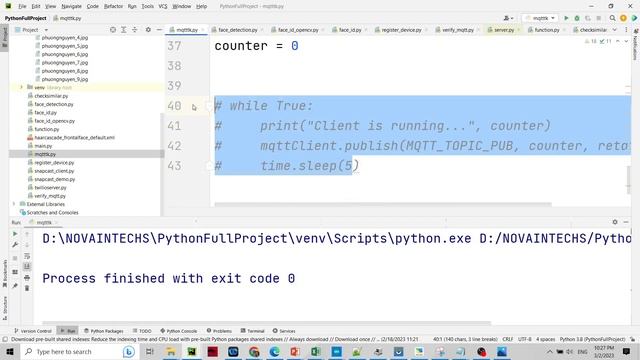Open JetBrains Toolbox colorful icon
This screenshot has width=640, height=360.
coord(634,18)
